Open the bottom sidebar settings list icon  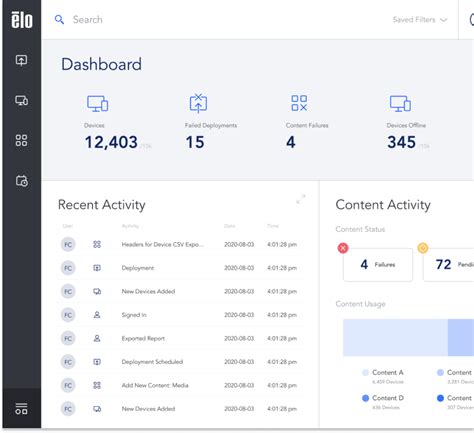tap(22, 409)
